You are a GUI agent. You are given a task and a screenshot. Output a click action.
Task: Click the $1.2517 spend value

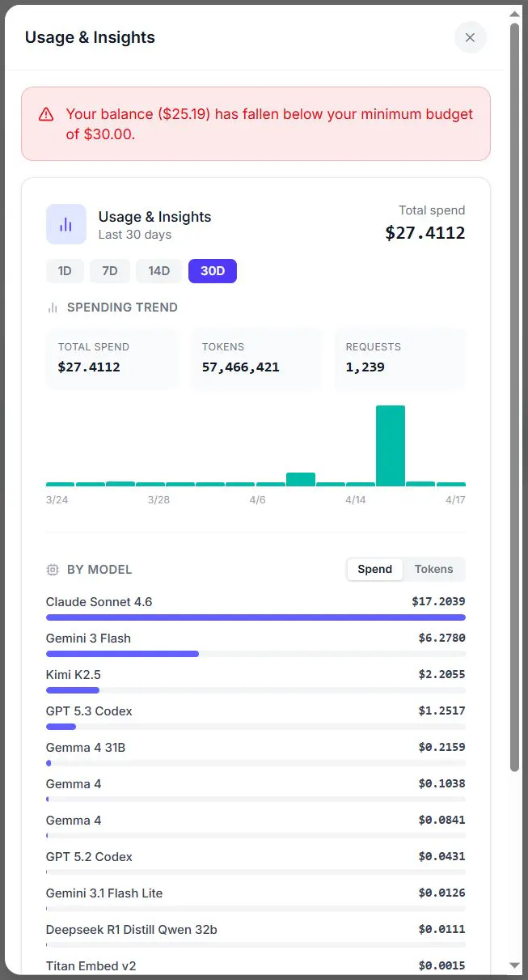click(x=441, y=711)
